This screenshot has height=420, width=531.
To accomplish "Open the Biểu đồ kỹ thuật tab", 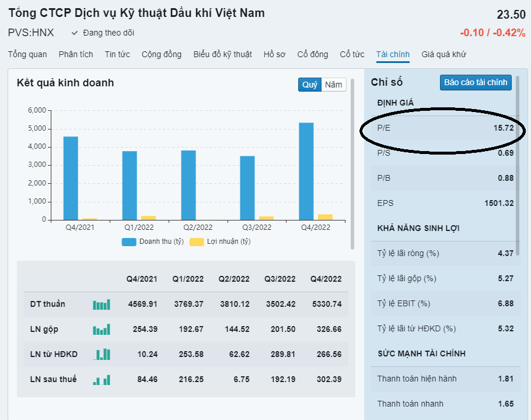I will click(x=222, y=54).
